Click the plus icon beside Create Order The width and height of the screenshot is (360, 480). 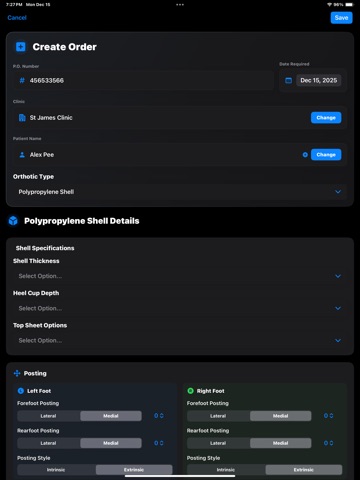[x=21, y=47]
